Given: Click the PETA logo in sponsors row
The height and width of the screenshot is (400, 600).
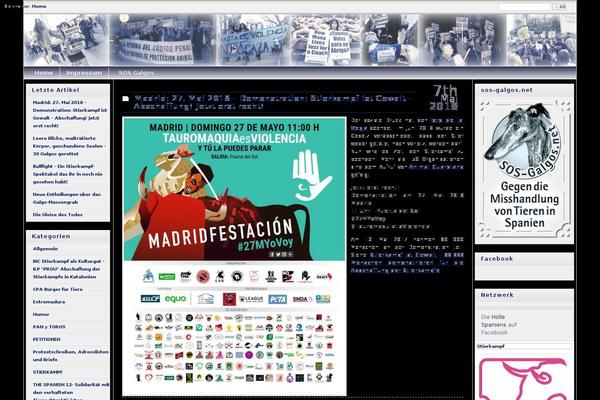Looking at the screenshot, I should click(x=277, y=299).
